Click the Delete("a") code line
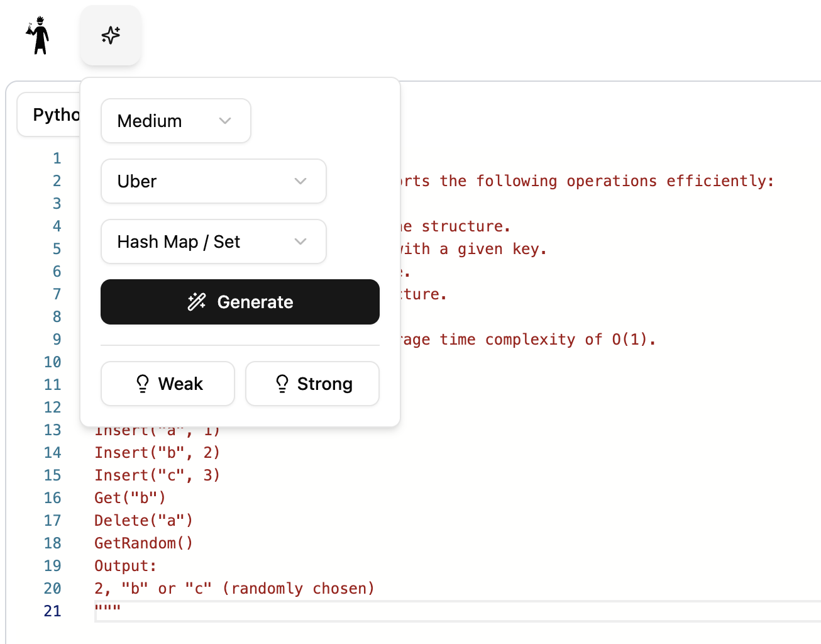The width and height of the screenshot is (821, 644). tap(143, 521)
